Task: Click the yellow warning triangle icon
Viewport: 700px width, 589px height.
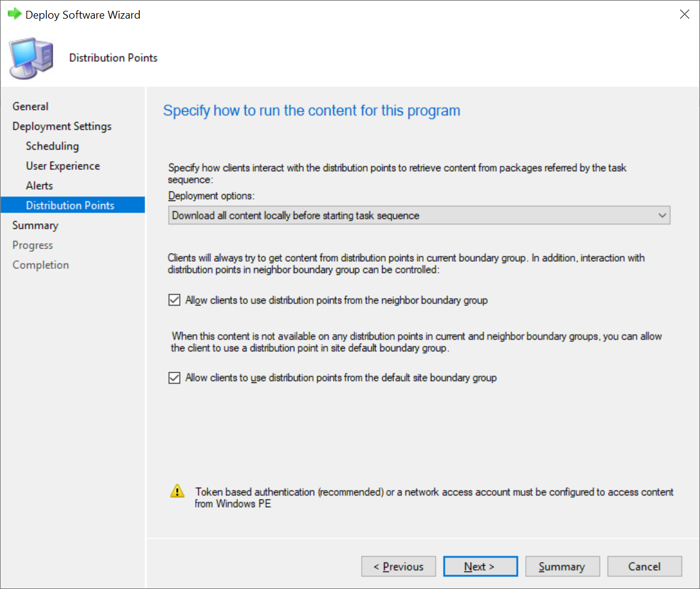Action: (177, 491)
